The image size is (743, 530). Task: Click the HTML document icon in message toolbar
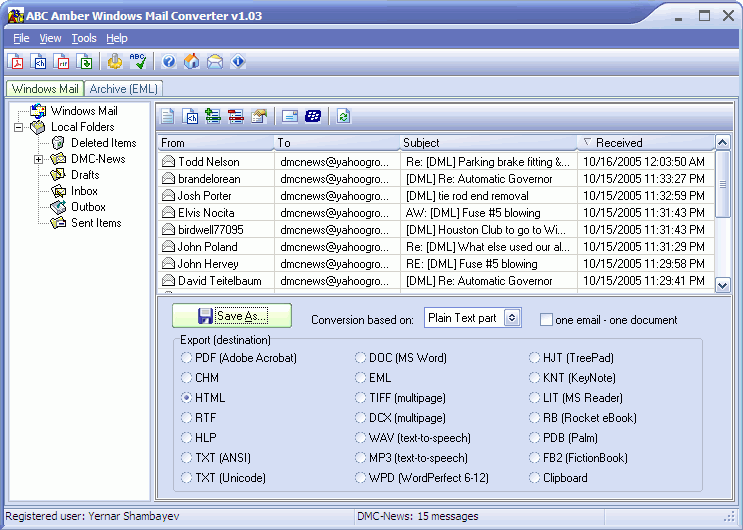190,116
